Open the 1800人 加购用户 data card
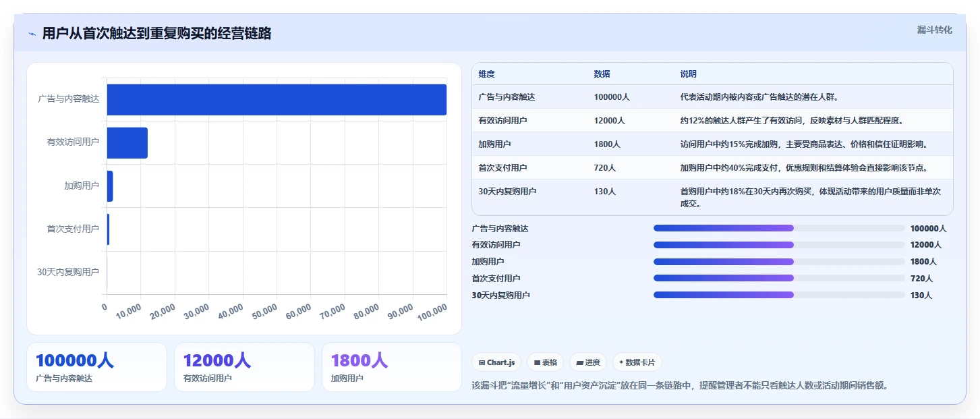Viewport: 980px width, 419px height. click(392, 367)
